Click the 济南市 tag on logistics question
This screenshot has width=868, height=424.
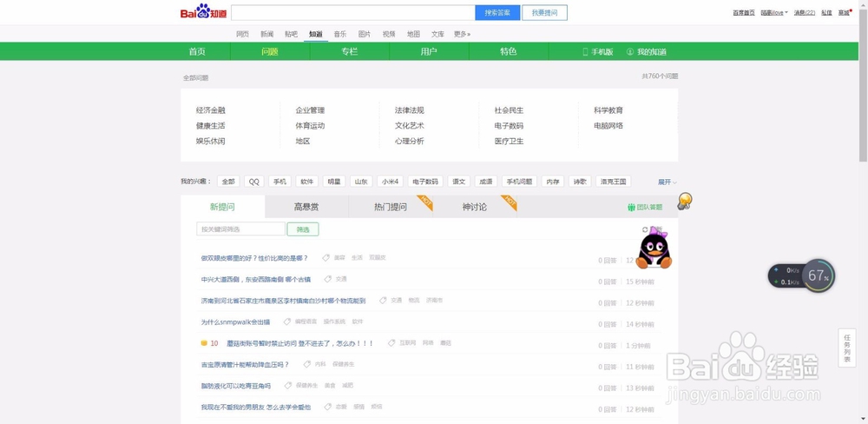434,301
